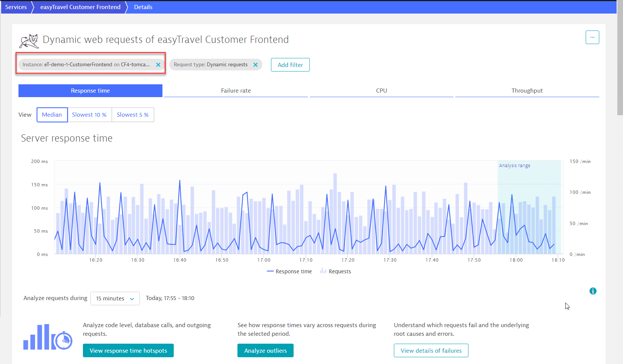The image size is (623, 364).
Task: Select the Response time tab
Action: (x=90, y=91)
